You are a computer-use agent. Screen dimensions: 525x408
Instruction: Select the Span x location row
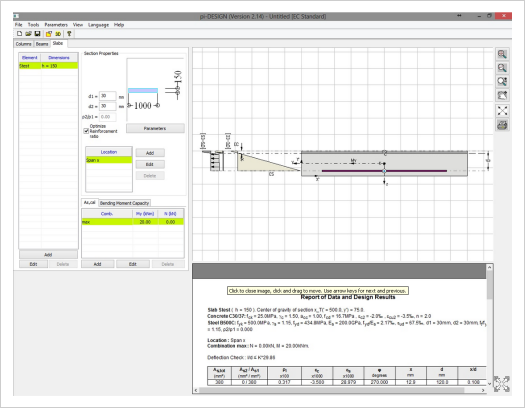tap(109, 160)
